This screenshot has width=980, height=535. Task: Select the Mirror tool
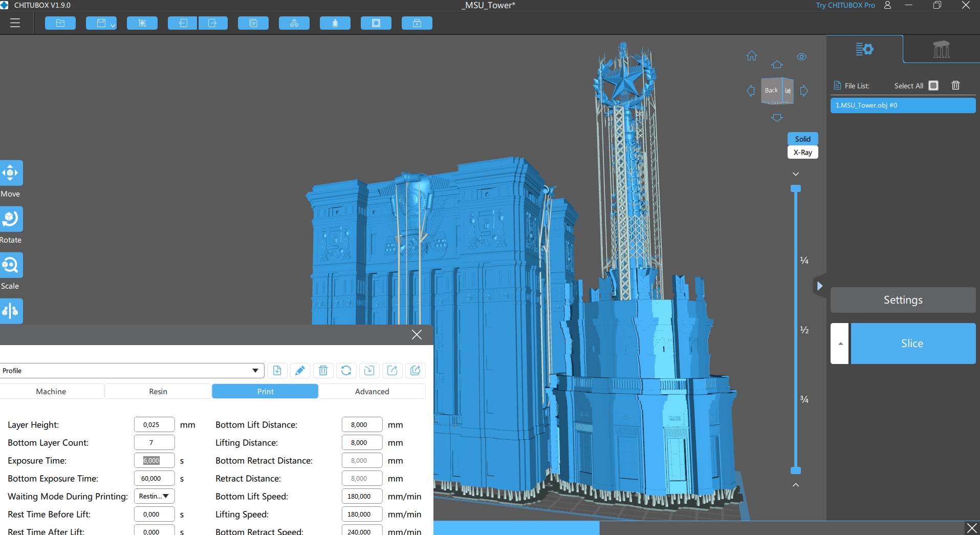(11, 310)
